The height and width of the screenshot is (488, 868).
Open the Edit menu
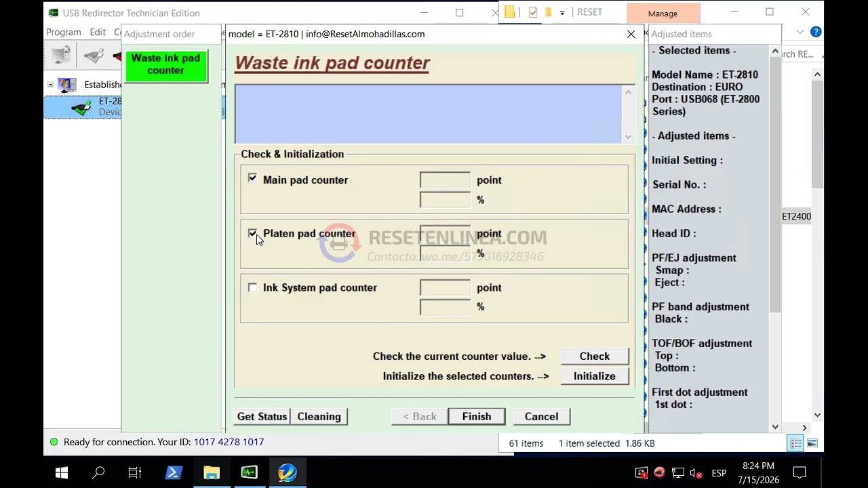98,32
